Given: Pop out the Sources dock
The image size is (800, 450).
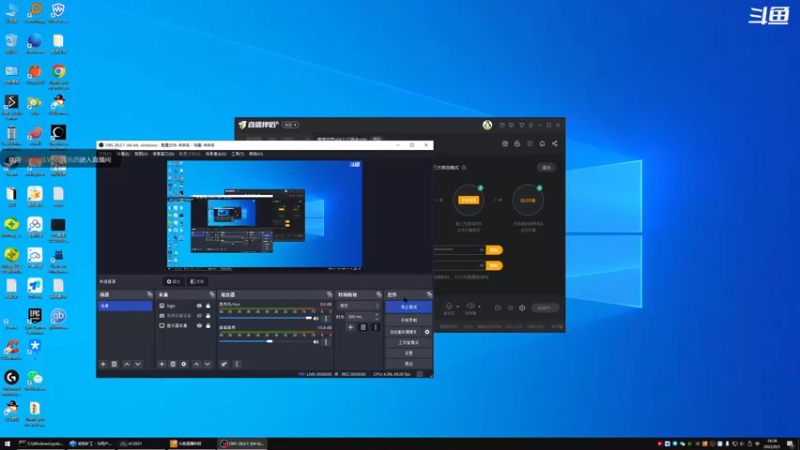Looking at the screenshot, I should point(212,295).
